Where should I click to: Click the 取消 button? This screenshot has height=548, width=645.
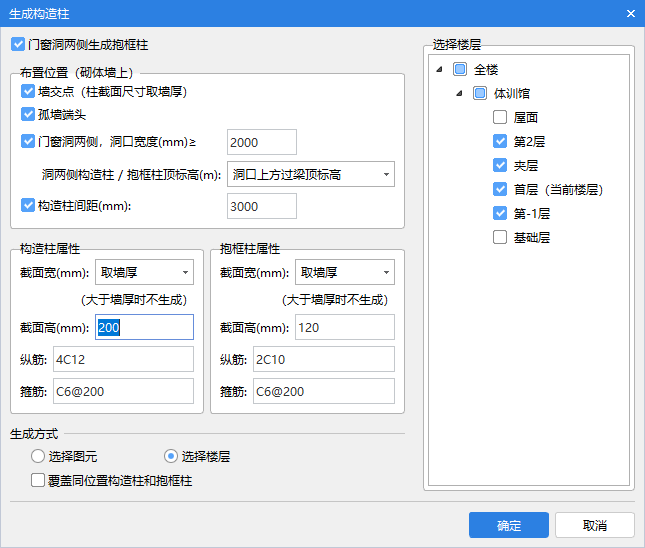[595, 525]
